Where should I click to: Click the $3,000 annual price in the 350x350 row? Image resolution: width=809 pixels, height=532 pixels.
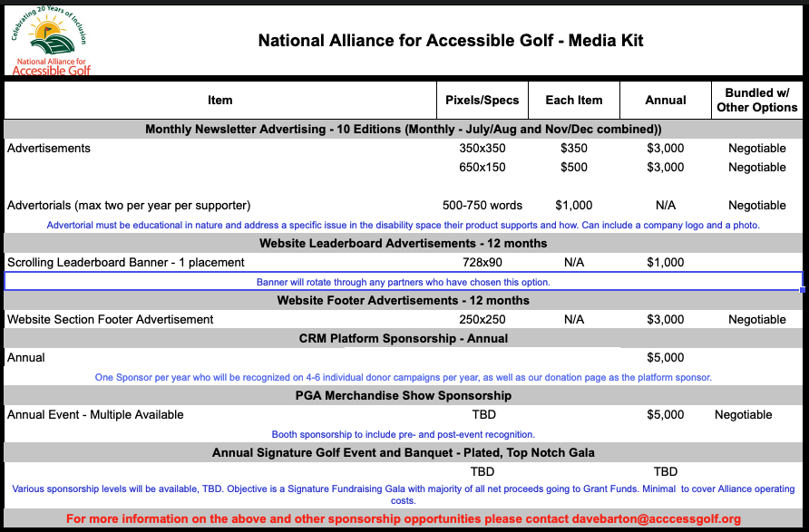point(666,148)
